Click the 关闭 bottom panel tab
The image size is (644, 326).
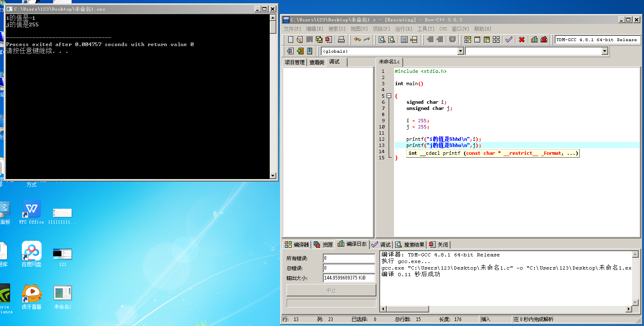439,244
